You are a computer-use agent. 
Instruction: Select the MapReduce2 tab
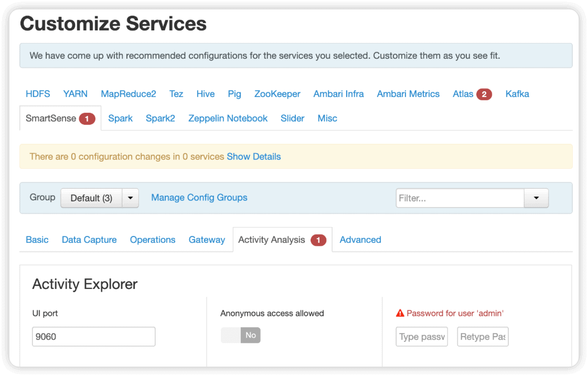click(129, 94)
